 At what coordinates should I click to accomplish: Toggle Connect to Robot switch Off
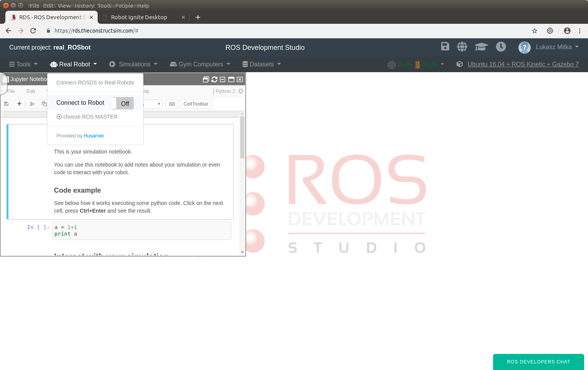123,103
